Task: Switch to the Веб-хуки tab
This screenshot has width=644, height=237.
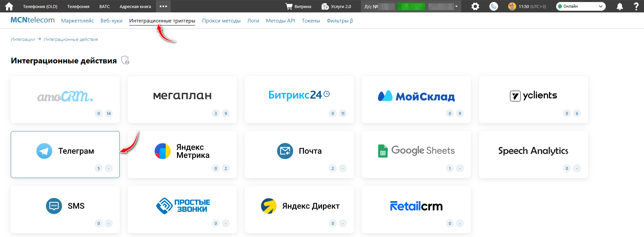Action: [111, 21]
